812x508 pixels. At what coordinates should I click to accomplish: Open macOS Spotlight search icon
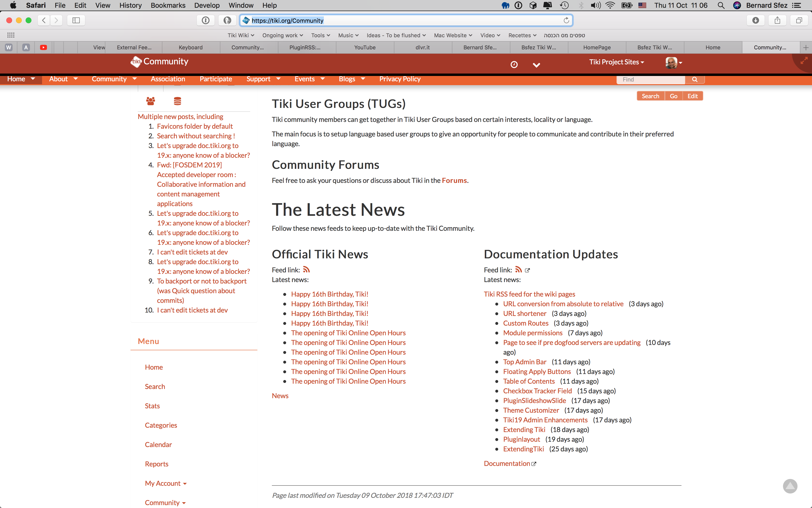coord(721,5)
